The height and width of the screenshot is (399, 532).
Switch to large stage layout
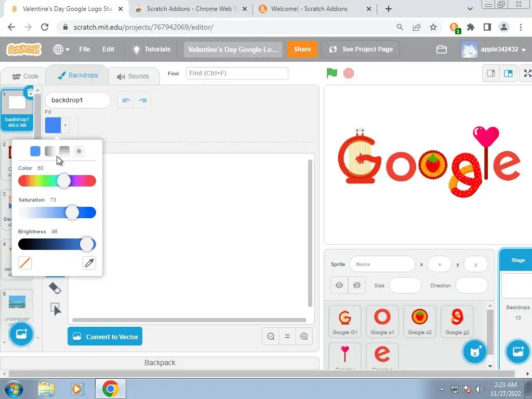click(x=508, y=73)
